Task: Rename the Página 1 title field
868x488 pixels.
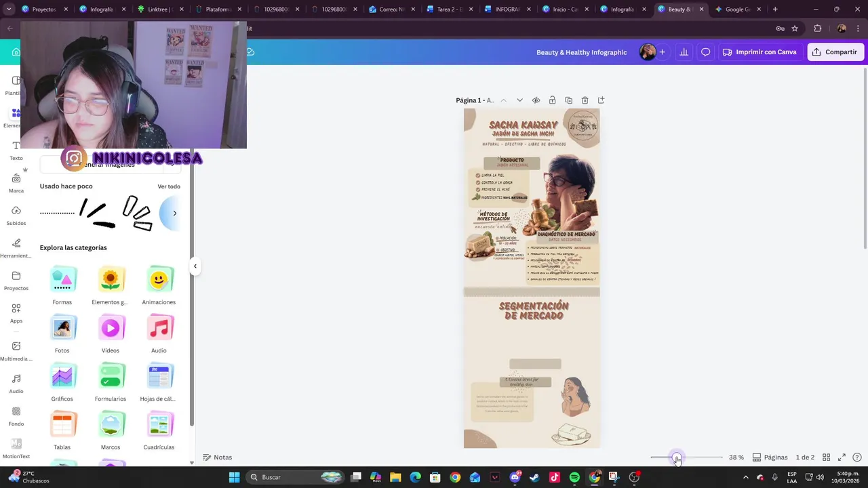Action: pyautogui.click(x=475, y=100)
